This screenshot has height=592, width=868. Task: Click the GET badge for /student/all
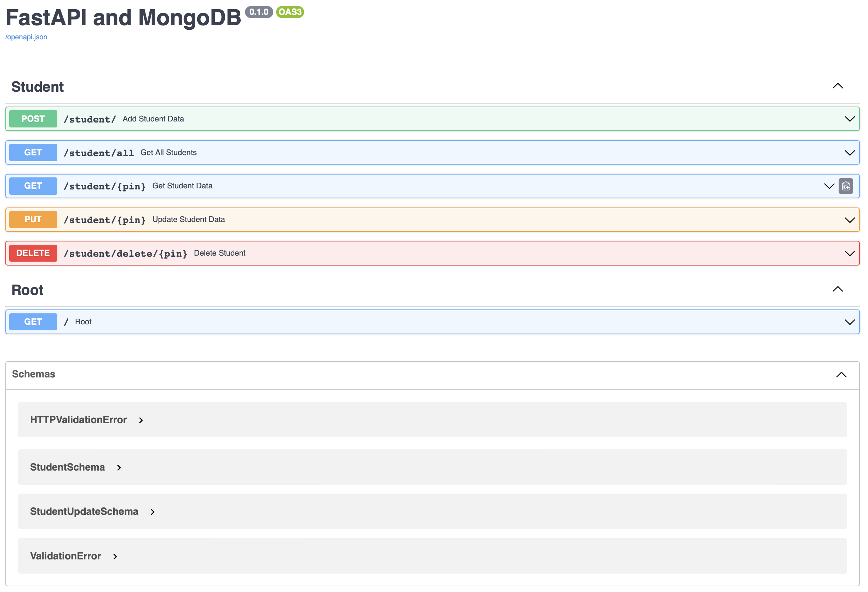point(33,152)
